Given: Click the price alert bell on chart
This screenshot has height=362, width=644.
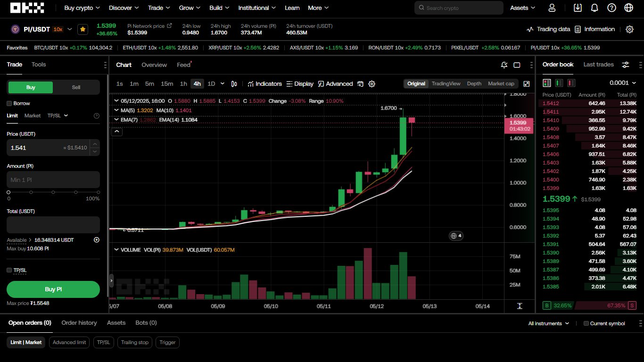Looking at the screenshot, I should (x=504, y=65).
